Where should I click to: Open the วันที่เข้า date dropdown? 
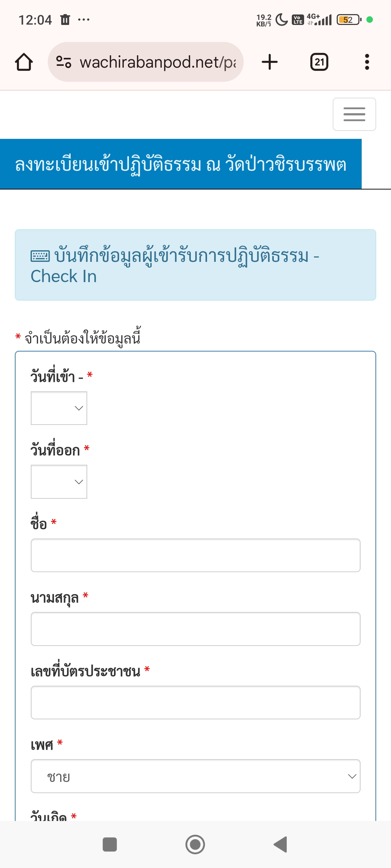59,408
